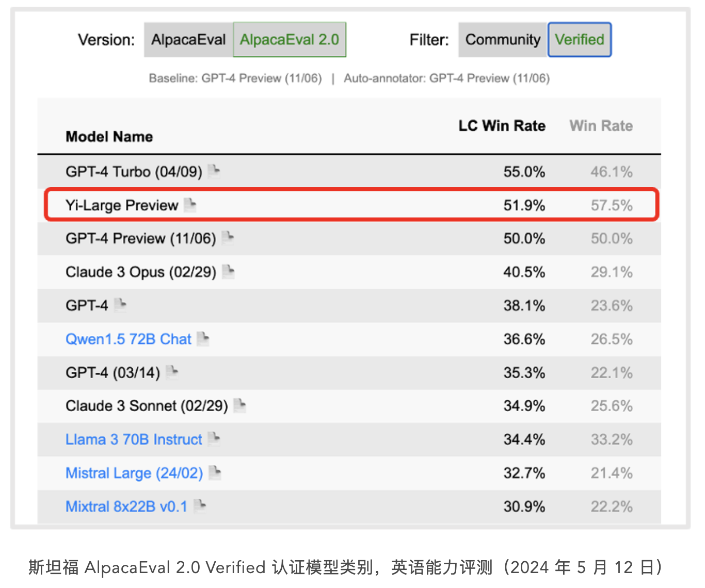Click model name Claude 3 Opus (02/29)
This screenshot has height=588, width=705.
coord(141,272)
